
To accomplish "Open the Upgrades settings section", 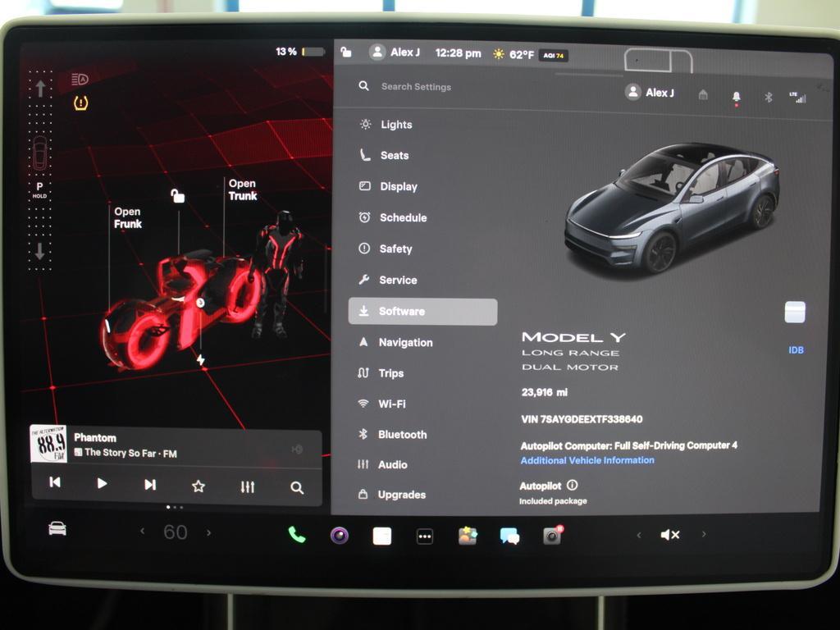I will click(401, 495).
